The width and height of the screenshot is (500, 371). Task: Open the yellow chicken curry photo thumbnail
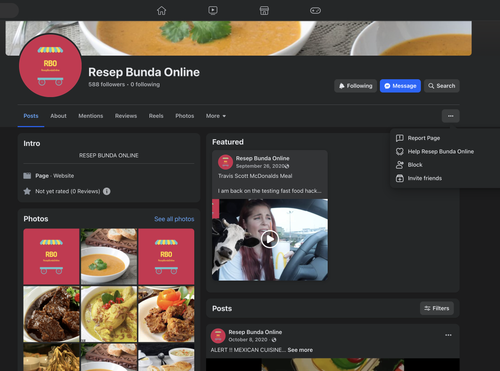tap(109, 314)
